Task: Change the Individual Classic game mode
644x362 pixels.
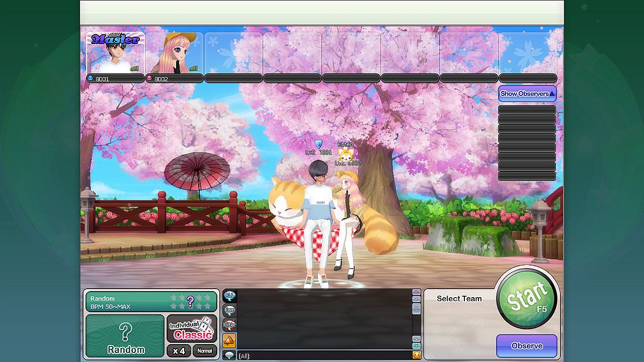Action: [192, 329]
